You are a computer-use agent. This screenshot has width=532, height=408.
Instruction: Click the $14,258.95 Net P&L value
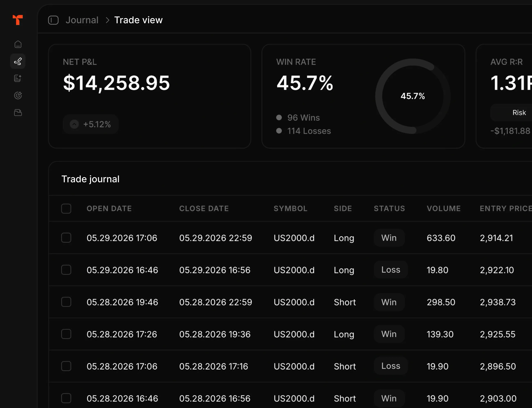click(x=116, y=83)
